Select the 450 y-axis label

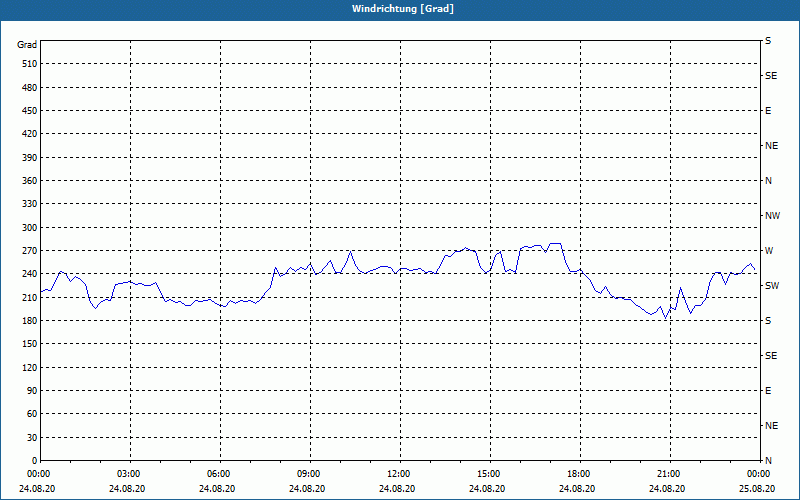[x=30, y=111]
